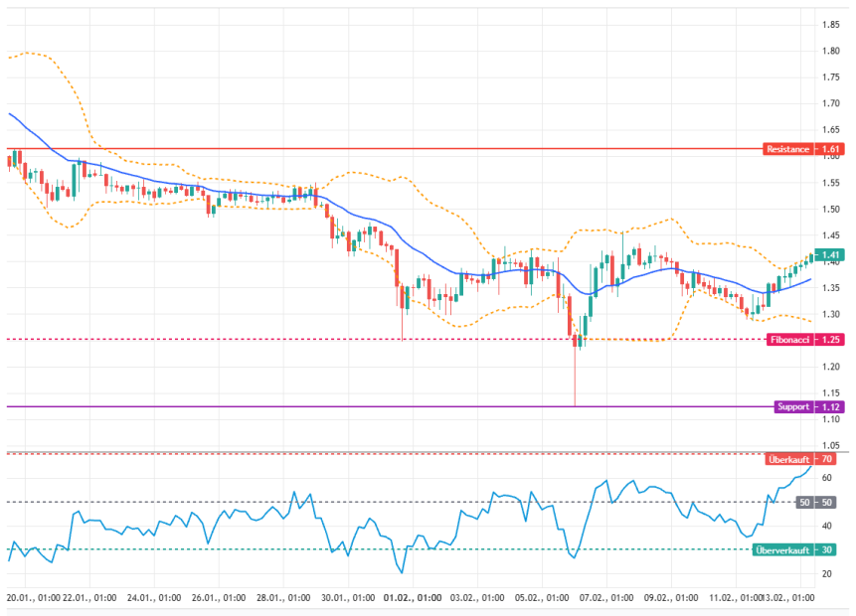
Task: Click the red 70 RSI value tag
Action: coord(826,459)
